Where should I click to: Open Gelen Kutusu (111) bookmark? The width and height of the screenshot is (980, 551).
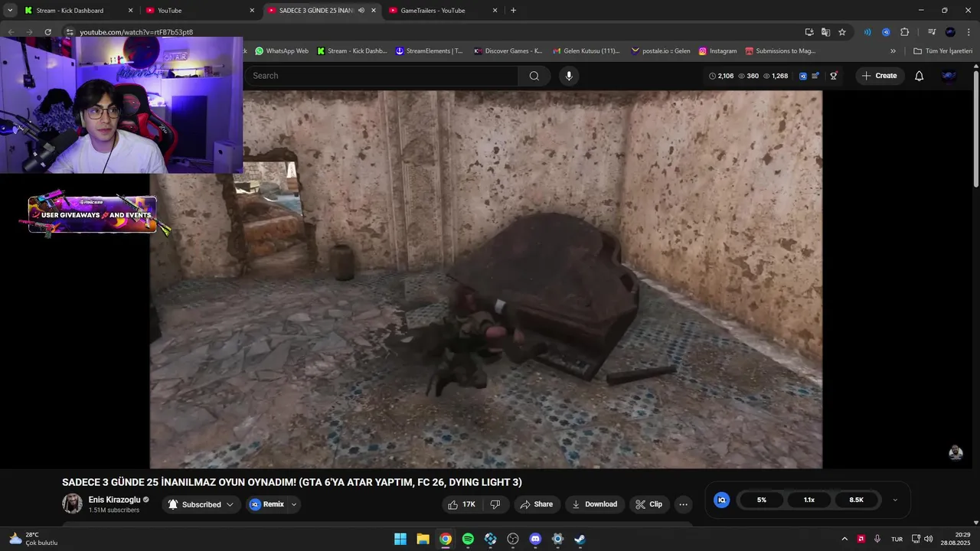click(585, 51)
